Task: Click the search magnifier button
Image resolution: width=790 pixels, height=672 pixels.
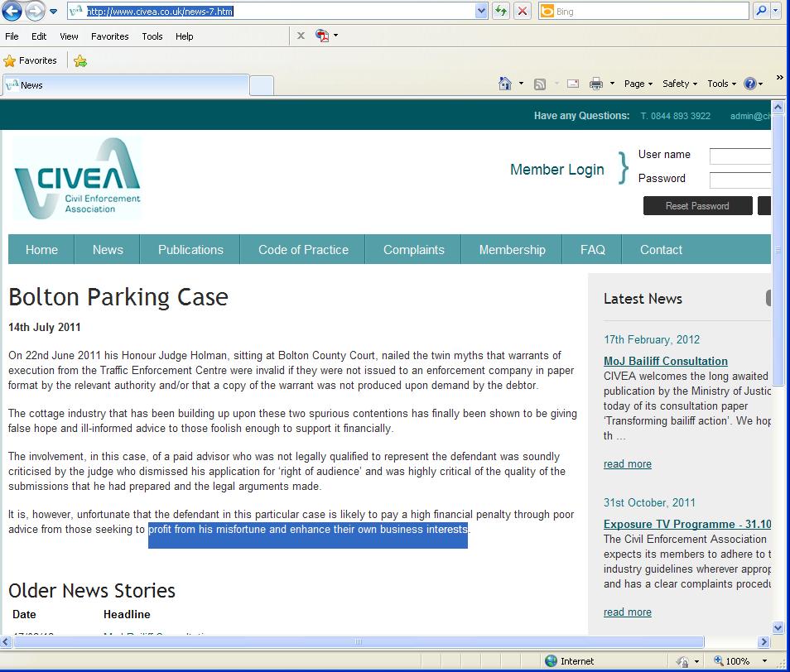Action: pos(761,11)
